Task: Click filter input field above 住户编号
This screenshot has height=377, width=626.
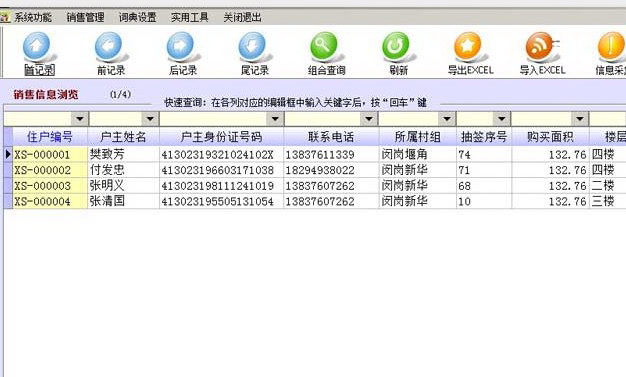Action: (38, 119)
